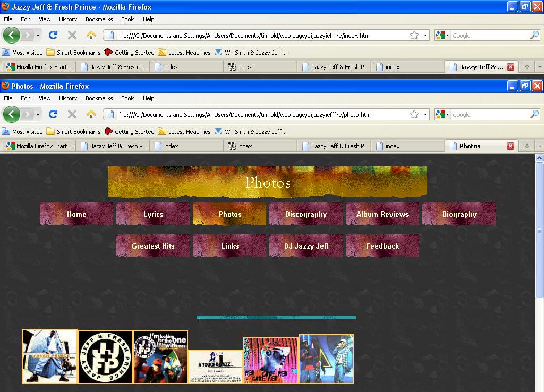This screenshot has width=544, height=392.
Task: Open Greatest Hits page button
Action: pos(153,245)
